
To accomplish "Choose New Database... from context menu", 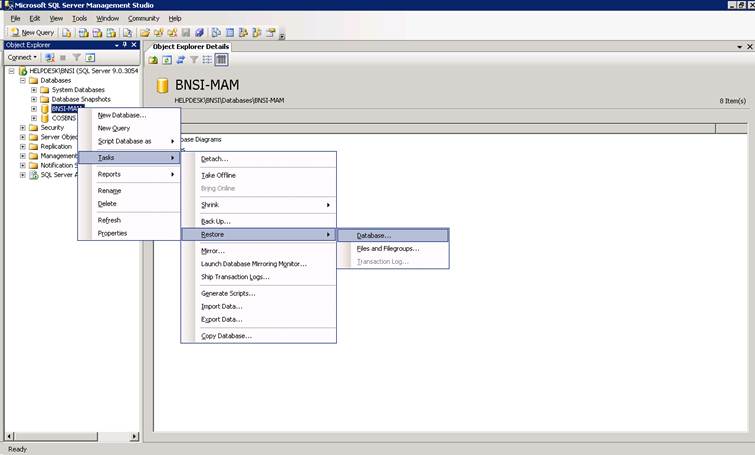I will (x=129, y=116).
